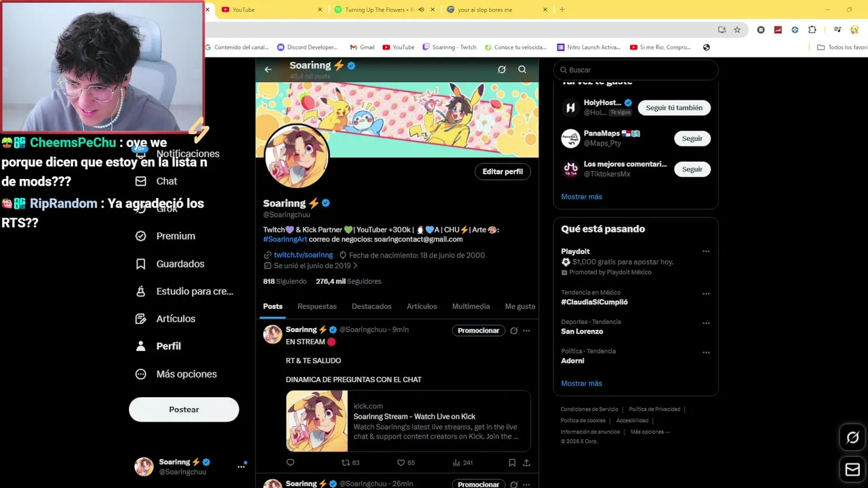Switch to the profile Artículos tab
868x488 pixels.
pos(422,306)
